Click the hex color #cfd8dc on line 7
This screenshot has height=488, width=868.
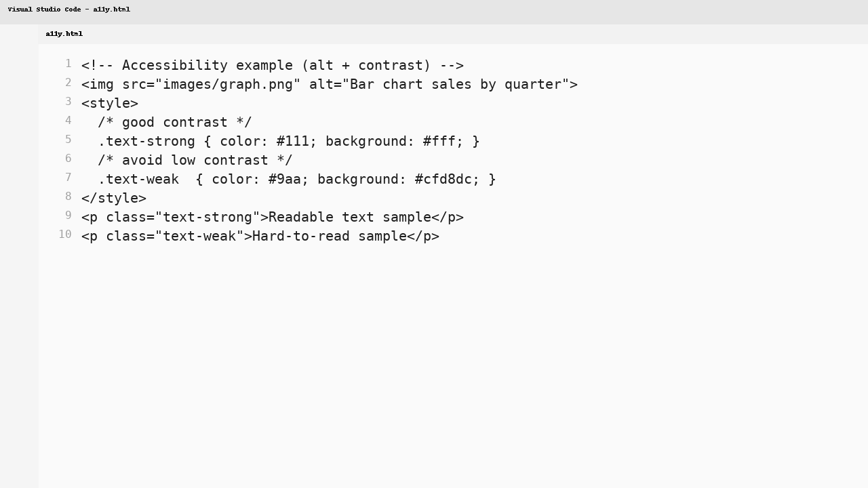click(444, 179)
